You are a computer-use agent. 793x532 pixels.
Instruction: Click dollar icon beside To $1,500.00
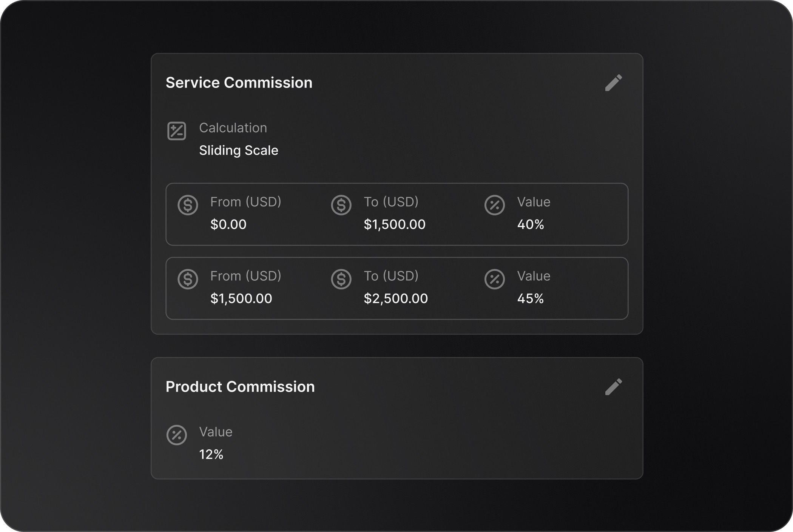(x=341, y=205)
